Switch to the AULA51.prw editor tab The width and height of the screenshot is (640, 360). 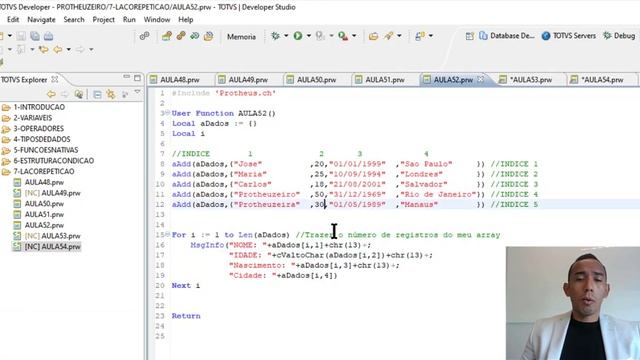point(385,80)
